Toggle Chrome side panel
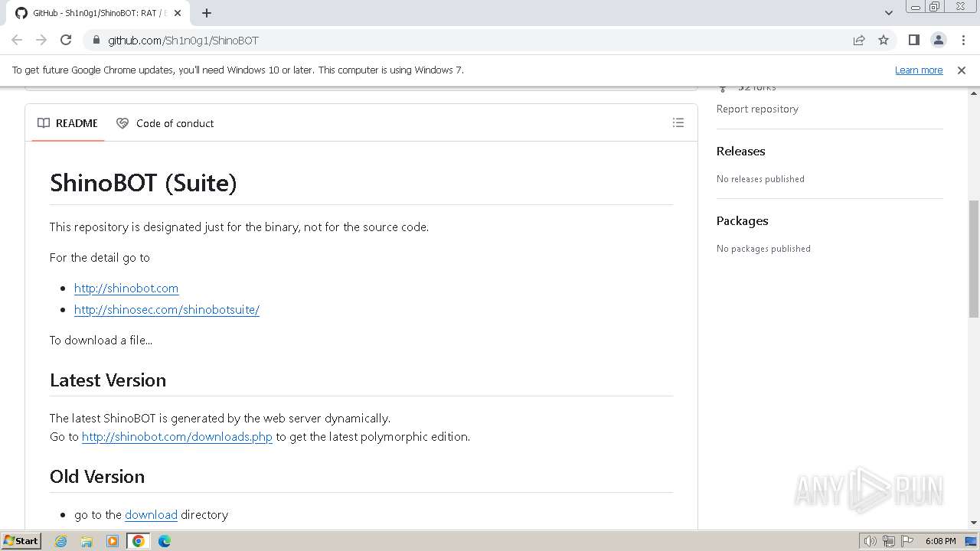The width and height of the screenshot is (980, 551). (x=913, y=40)
